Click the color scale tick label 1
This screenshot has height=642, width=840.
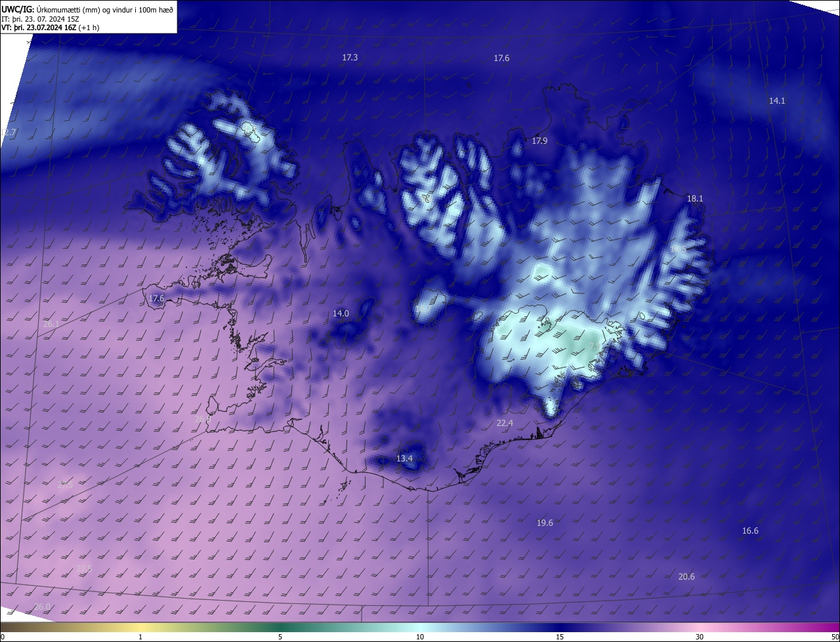coord(140,637)
